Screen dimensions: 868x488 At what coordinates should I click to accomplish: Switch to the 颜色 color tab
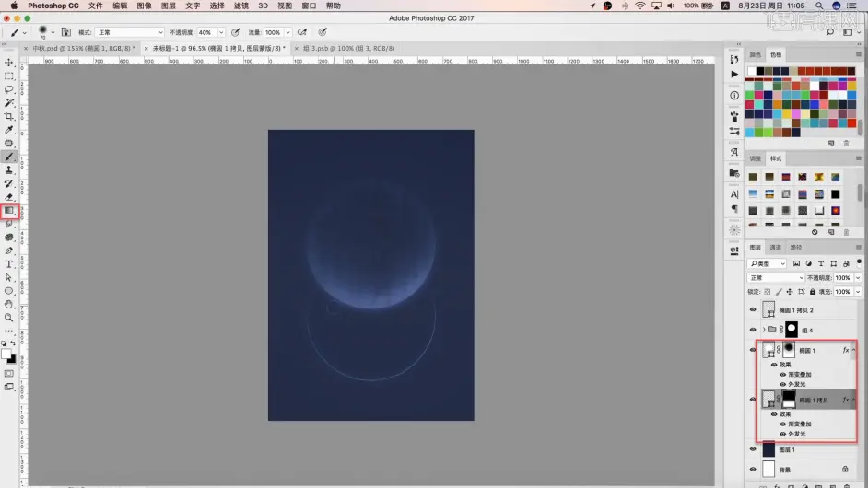pos(755,54)
